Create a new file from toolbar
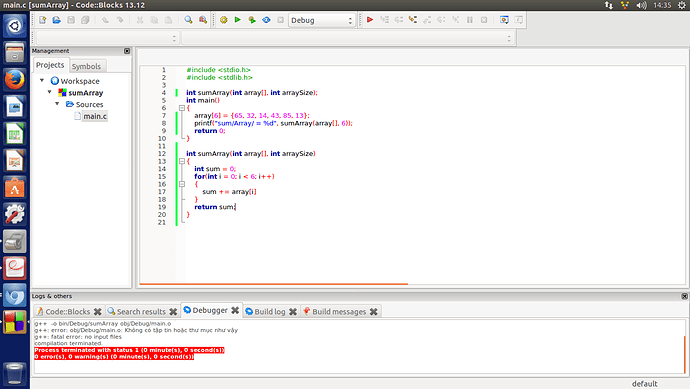 coord(43,20)
